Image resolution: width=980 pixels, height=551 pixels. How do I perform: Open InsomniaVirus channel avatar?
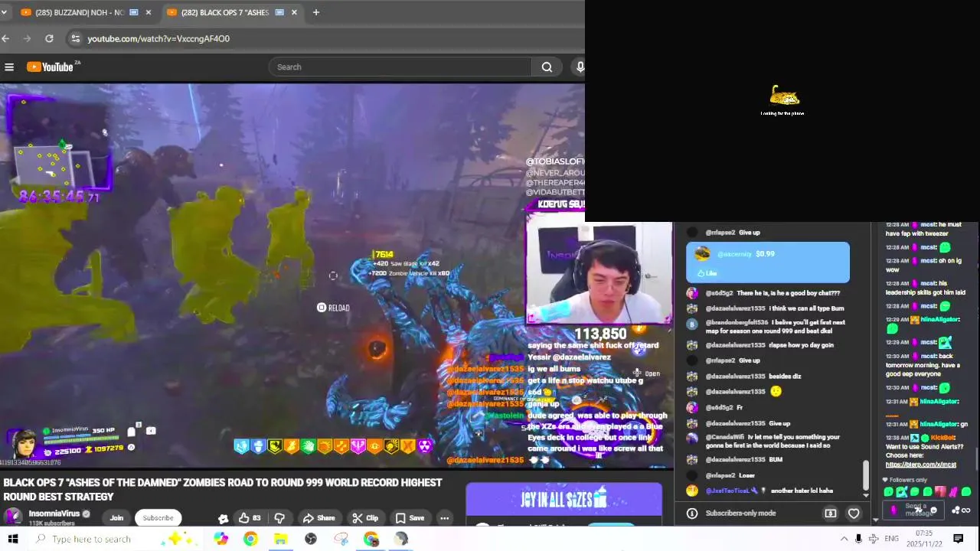(13, 516)
